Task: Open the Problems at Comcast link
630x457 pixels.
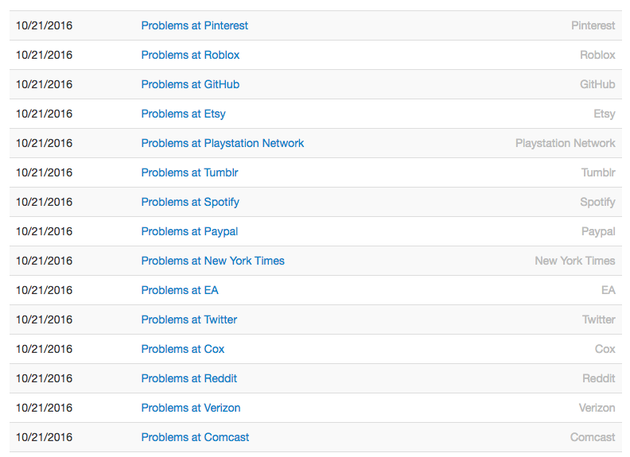Action: pyautogui.click(x=195, y=437)
